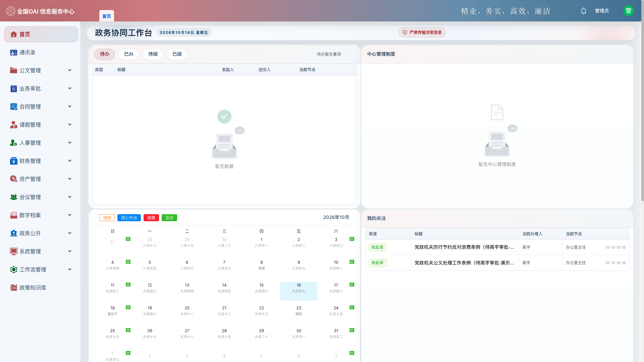Screen dimensions: 644x362
Task: Switch to the 已办 tab
Action: click(129, 54)
